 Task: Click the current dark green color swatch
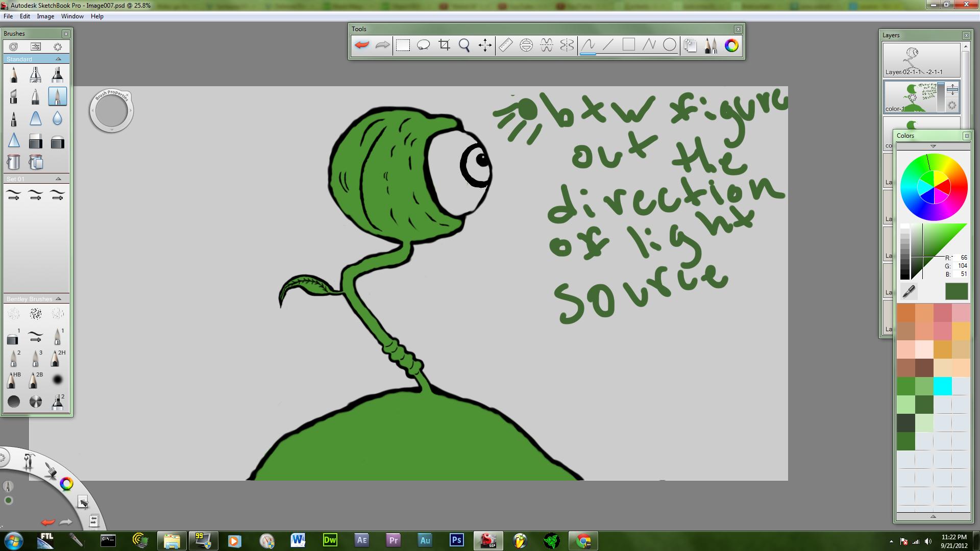click(956, 291)
